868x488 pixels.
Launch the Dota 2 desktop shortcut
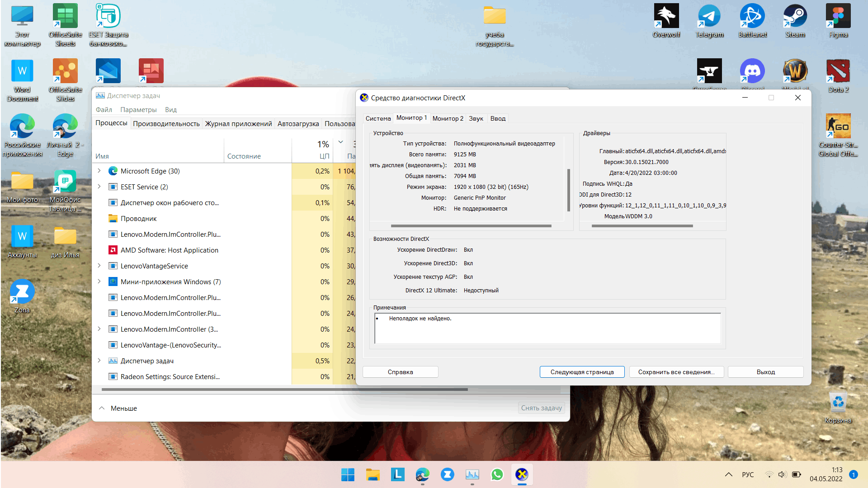tap(838, 76)
